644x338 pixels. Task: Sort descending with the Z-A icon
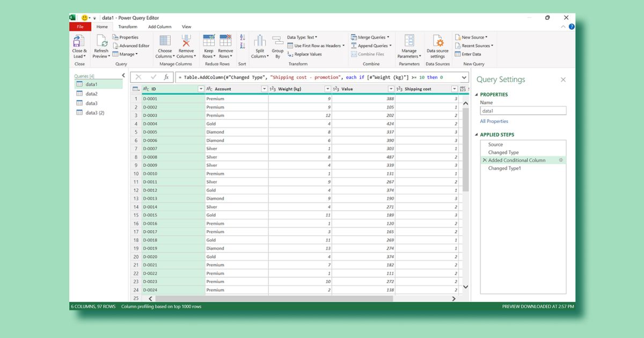[243, 46]
